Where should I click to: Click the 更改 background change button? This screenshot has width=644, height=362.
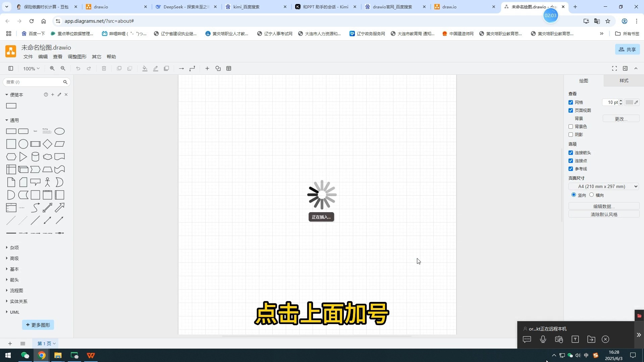point(621,119)
